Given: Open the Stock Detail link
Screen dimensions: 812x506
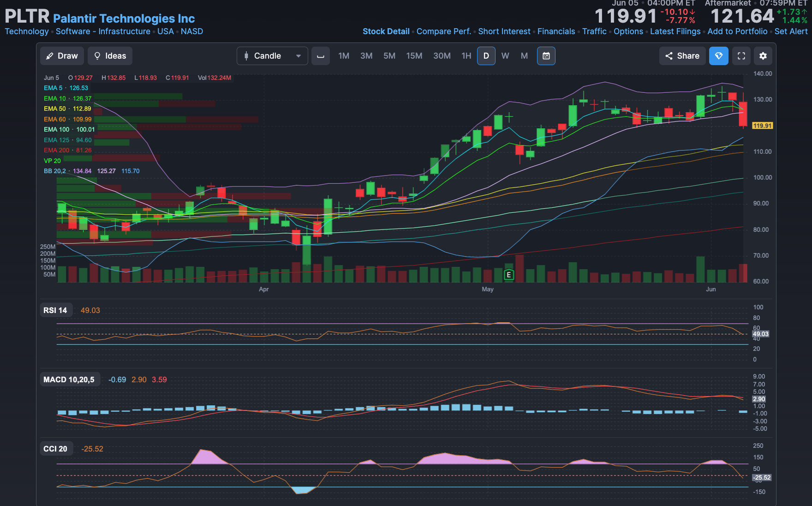Looking at the screenshot, I should tap(386, 31).
